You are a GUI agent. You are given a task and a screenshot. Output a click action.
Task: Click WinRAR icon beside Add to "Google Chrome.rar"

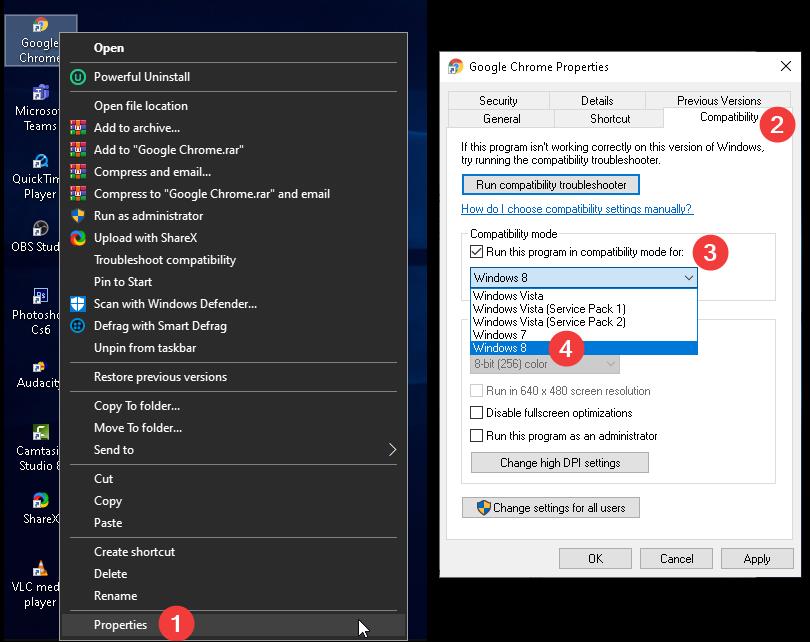pyautogui.click(x=78, y=150)
